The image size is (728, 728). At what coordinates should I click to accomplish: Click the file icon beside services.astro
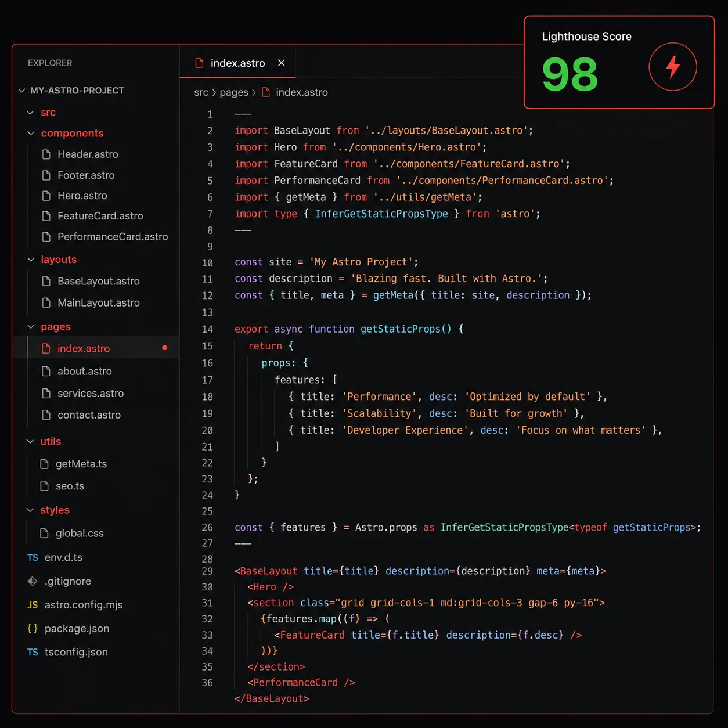(x=46, y=393)
